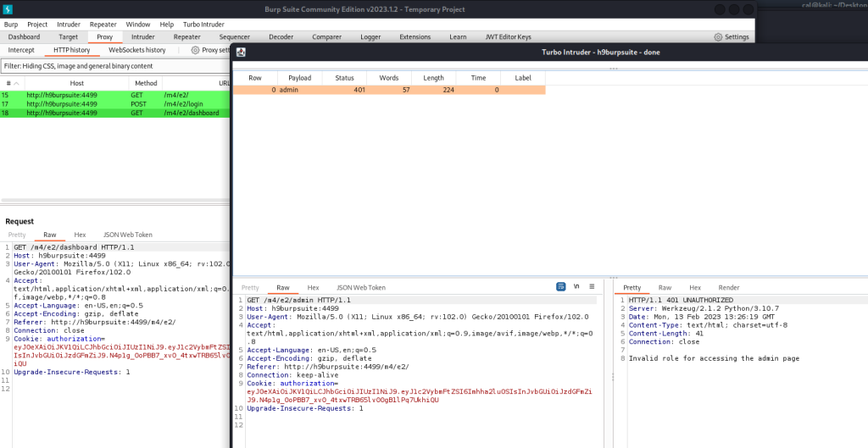The width and height of the screenshot is (868, 448).
Task: Open the Turbo Intruder menu
Action: (203, 25)
